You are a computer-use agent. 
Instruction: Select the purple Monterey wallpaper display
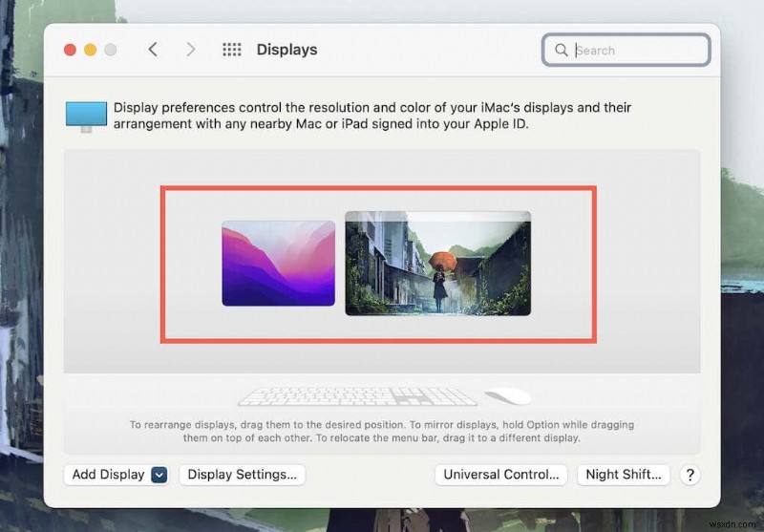278,263
